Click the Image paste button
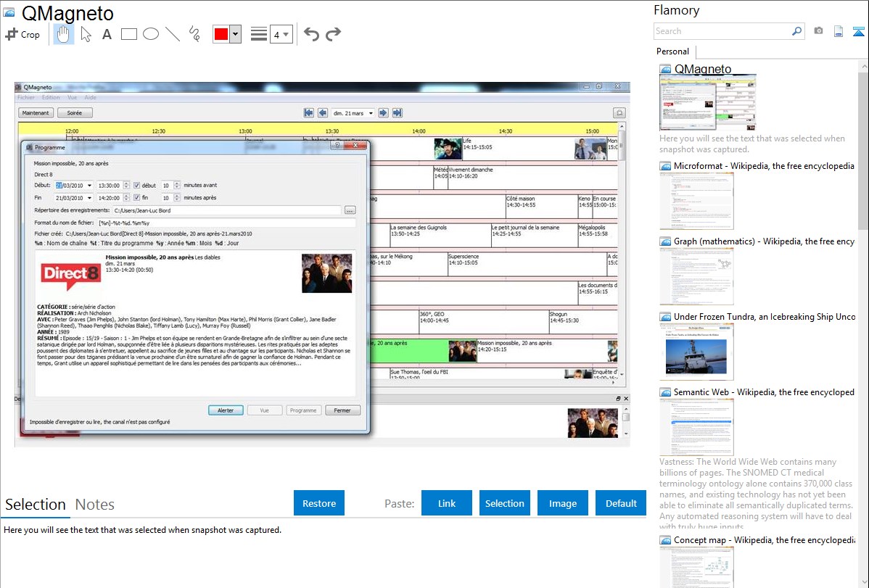 tap(562, 503)
